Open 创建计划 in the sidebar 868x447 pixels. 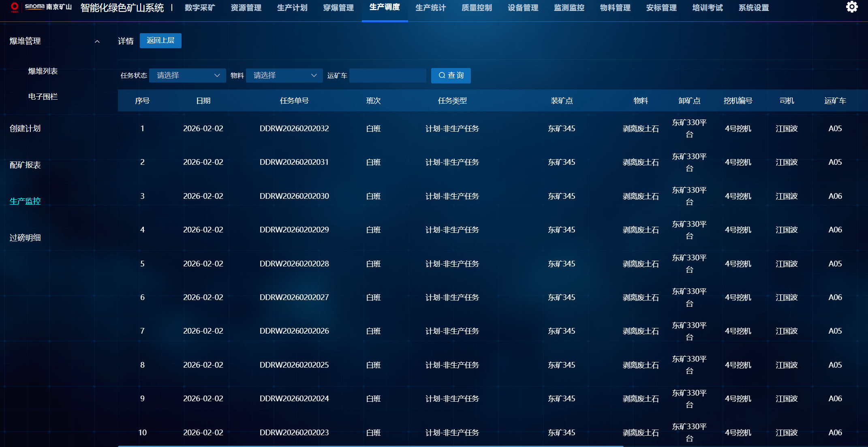(25, 129)
